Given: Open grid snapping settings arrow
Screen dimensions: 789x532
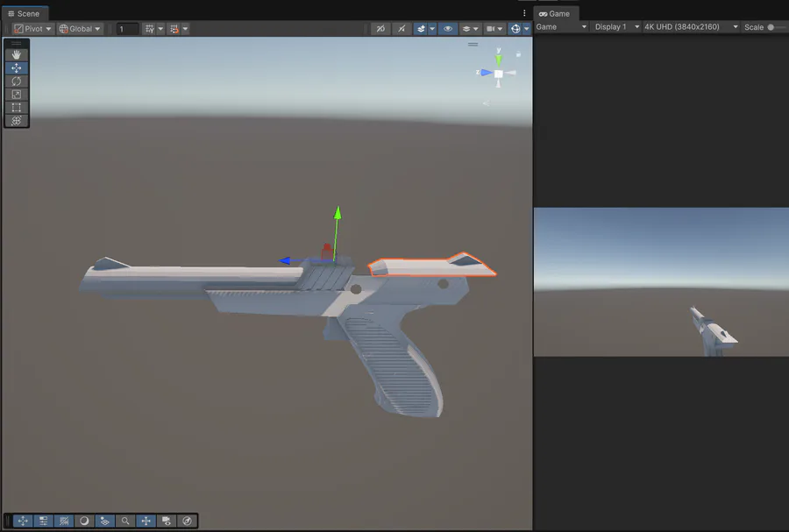Looking at the screenshot, I should pos(185,29).
